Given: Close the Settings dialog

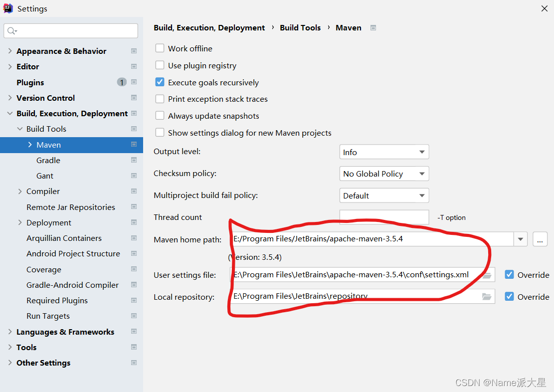Looking at the screenshot, I should [544, 8].
